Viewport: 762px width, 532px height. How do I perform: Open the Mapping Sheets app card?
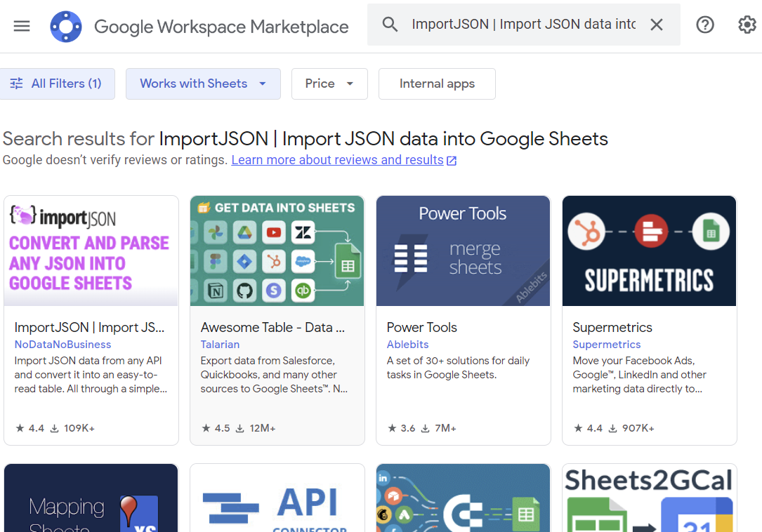[x=91, y=498]
